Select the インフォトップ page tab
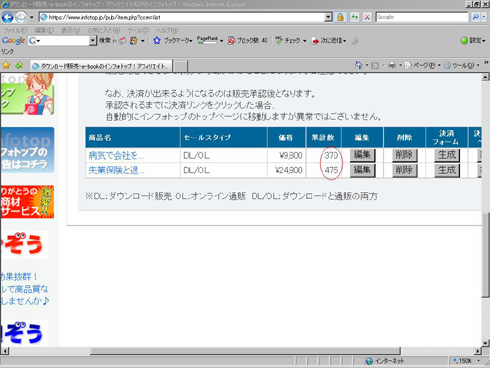 (101, 66)
